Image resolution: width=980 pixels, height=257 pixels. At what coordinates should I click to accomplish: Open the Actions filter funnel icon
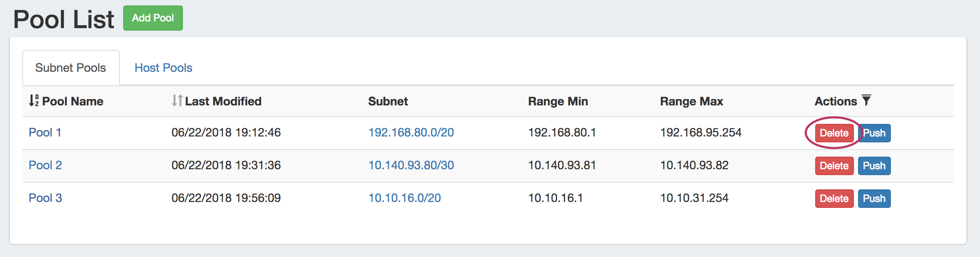(x=866, y=100)
